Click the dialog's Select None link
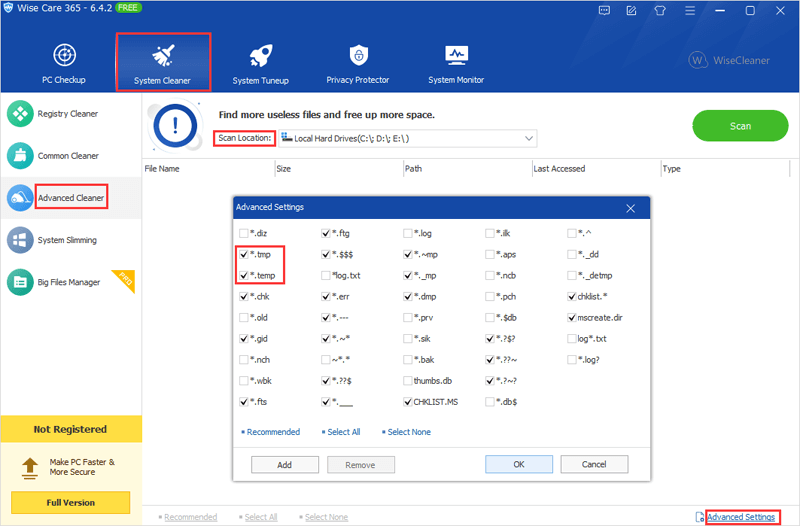Image resolution: width=800 pixels, height=526 pixels. pos(409,432)
